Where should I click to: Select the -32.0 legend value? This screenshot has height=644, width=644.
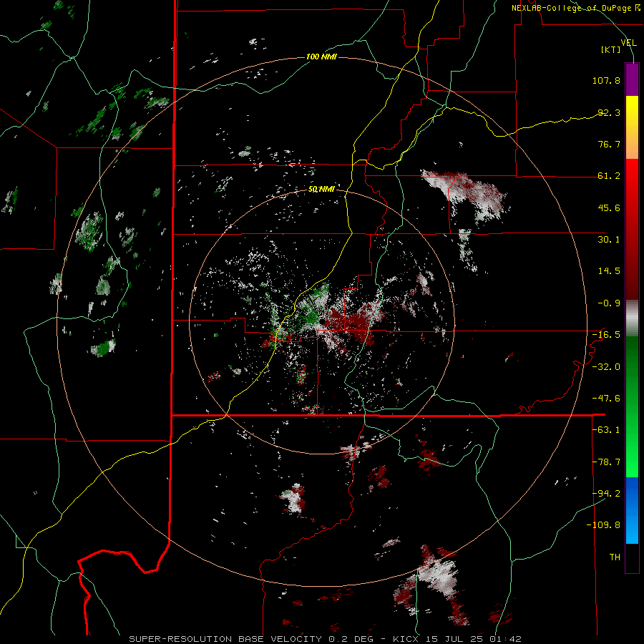[606, 367]
